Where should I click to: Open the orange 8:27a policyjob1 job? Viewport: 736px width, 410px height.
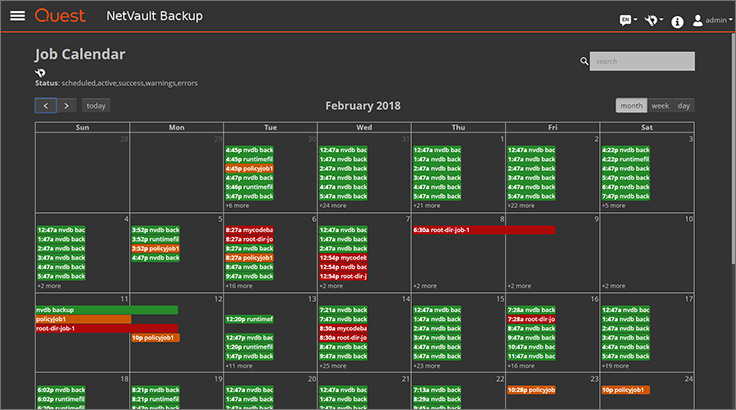tap(249, 258)
